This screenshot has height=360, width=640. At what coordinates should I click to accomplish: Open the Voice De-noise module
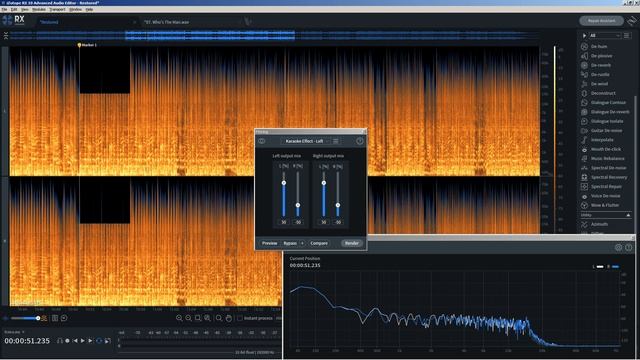[605, 196]
